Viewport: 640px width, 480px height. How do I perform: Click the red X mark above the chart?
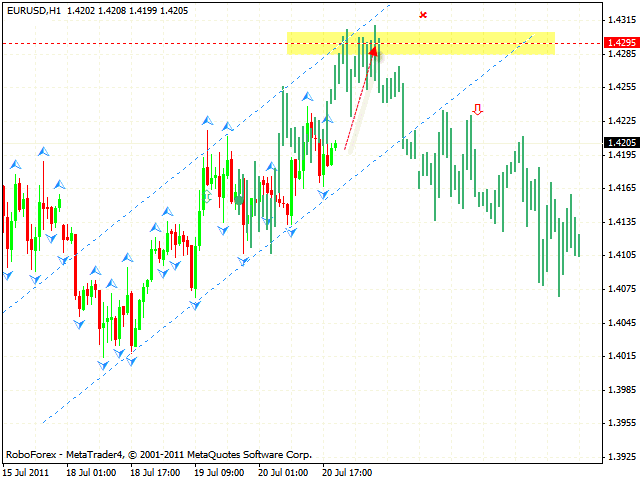(x=423, y=15)
